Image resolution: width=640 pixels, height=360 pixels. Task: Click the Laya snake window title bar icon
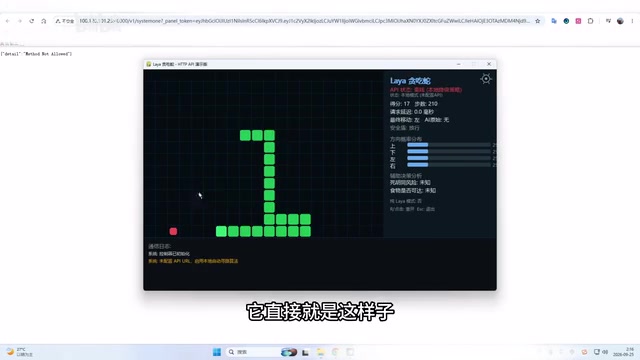[x=149, y=64]
